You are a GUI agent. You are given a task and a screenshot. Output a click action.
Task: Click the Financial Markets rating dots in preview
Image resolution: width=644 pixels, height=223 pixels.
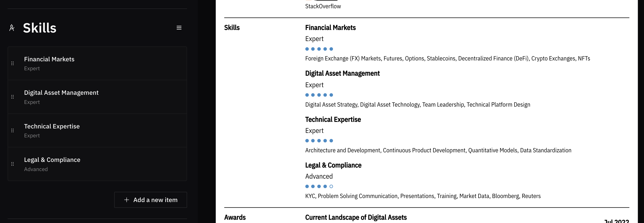[x=319, y=49]
